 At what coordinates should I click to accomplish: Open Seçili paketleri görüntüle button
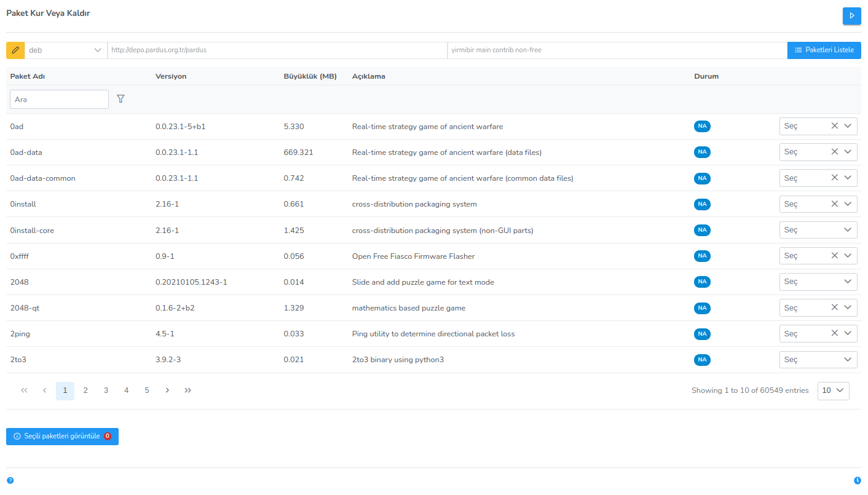(x=62, y=437)
